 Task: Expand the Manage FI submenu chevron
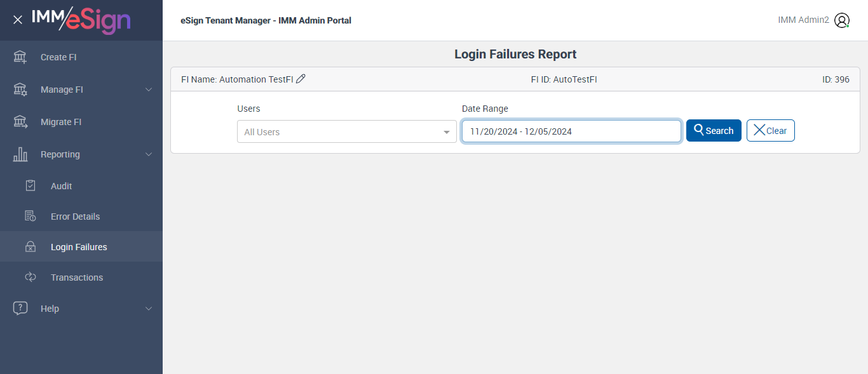point(149,90)
